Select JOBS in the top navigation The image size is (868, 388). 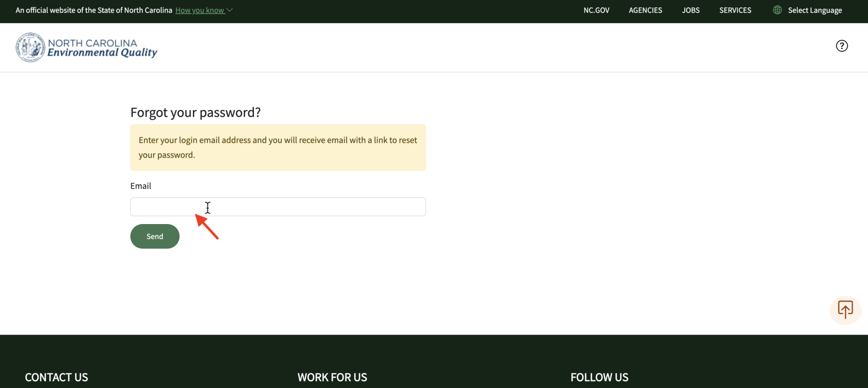point(691,10)
